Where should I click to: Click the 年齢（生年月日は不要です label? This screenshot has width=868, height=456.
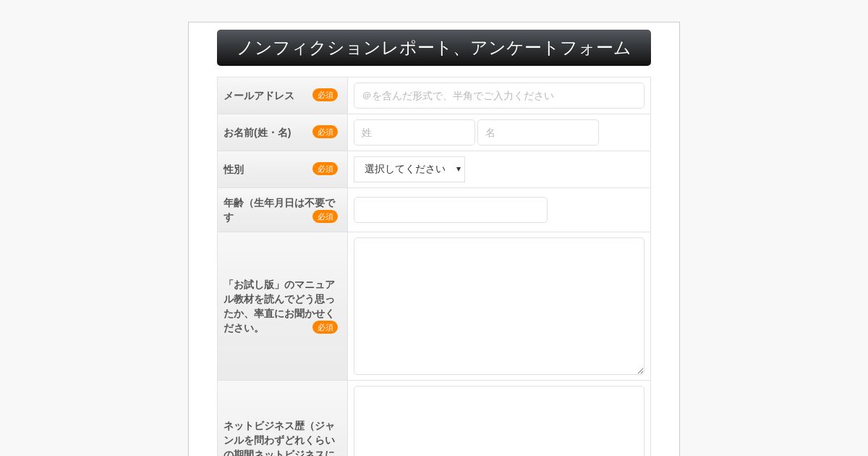(279, 210)
